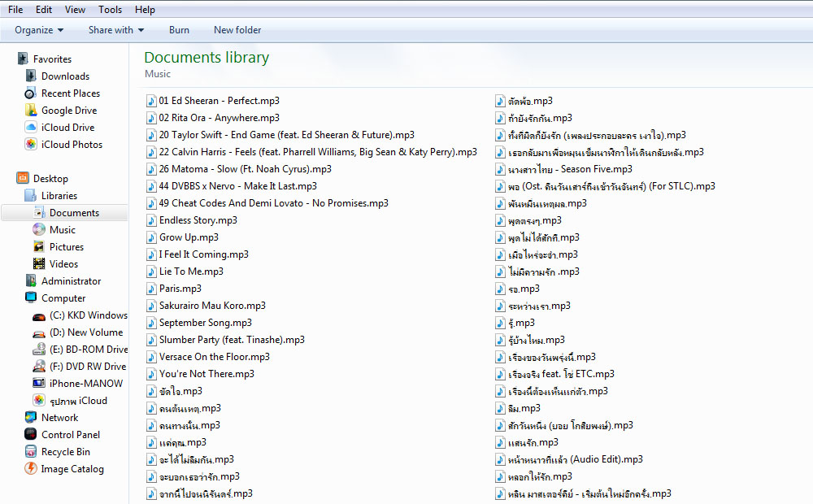Click the Control Panel icon
813x504 pixels.
pyautogui.click(x=31, y=435)
